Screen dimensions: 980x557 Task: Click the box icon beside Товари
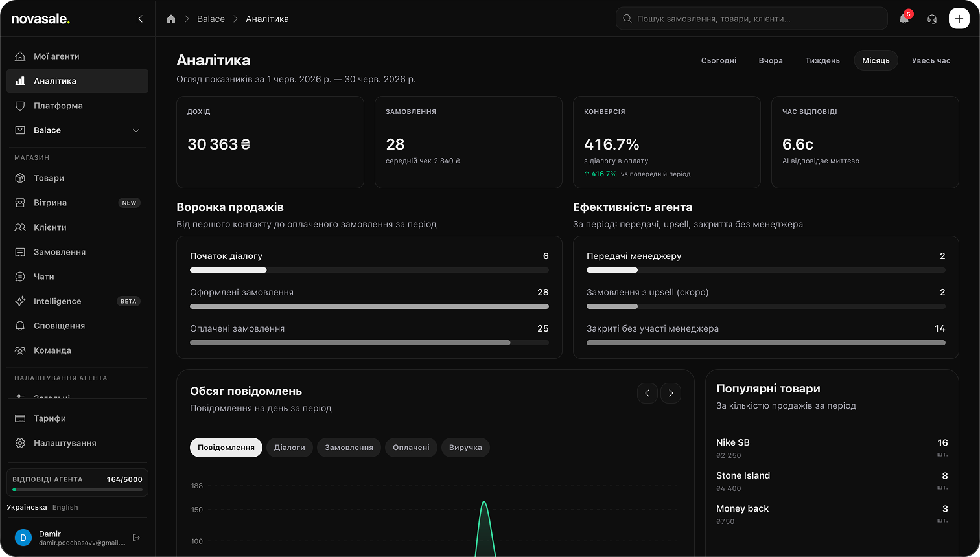20,178
